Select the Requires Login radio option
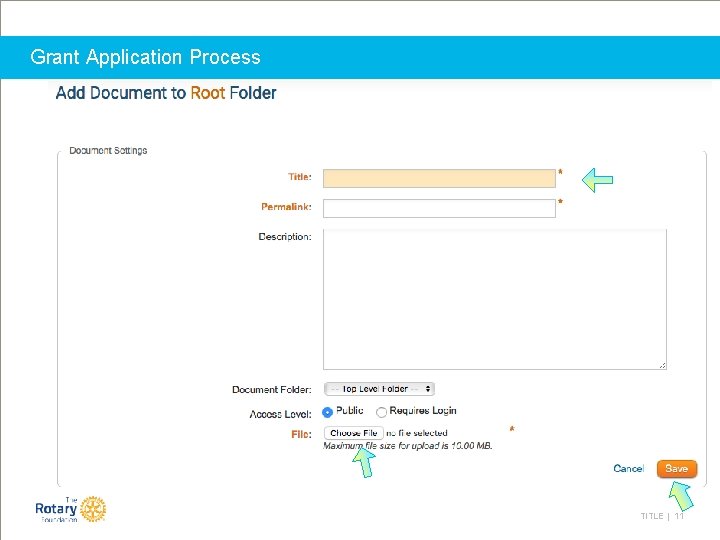Image resolution: width=720 pixels, height=540 pixels. tap(381, 412)
